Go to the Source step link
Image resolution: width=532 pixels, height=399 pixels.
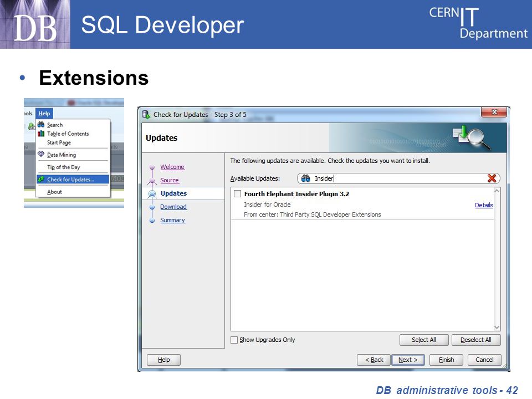[170, 180]
